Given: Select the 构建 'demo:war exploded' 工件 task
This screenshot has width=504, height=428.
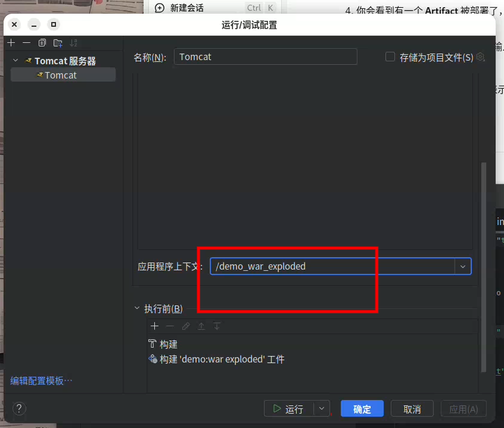Looking at the screenshot, I should [222, 360].
